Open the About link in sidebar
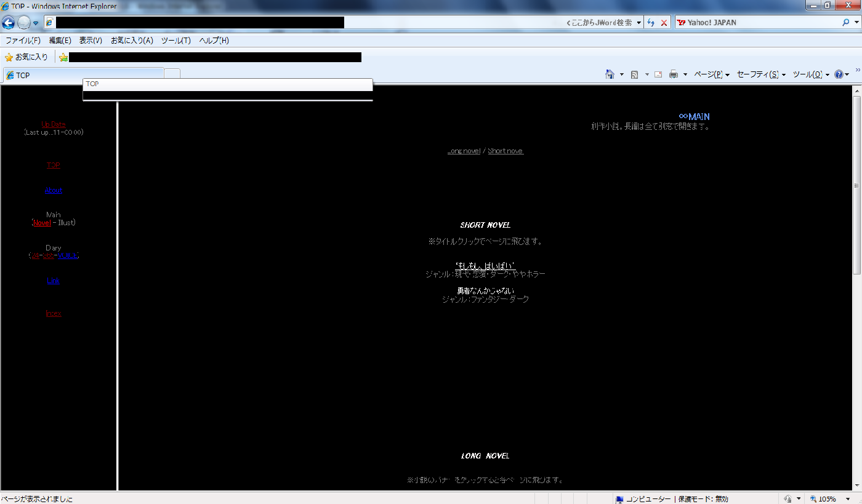The image size is (862, 504). coord(54,190)
